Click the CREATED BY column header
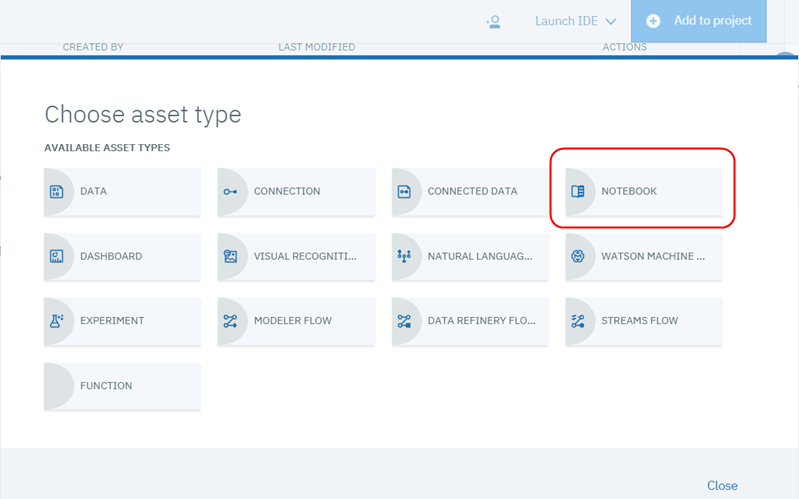 (93, 47)
